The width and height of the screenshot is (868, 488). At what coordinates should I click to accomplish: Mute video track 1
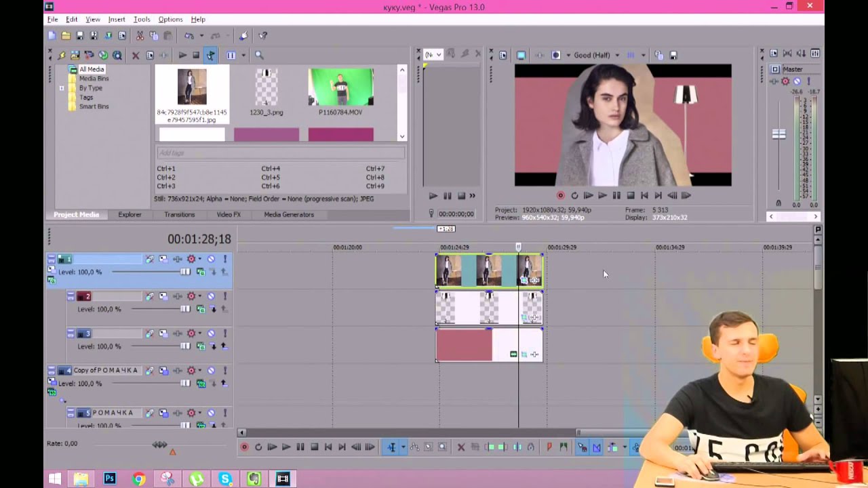point(211,259)
